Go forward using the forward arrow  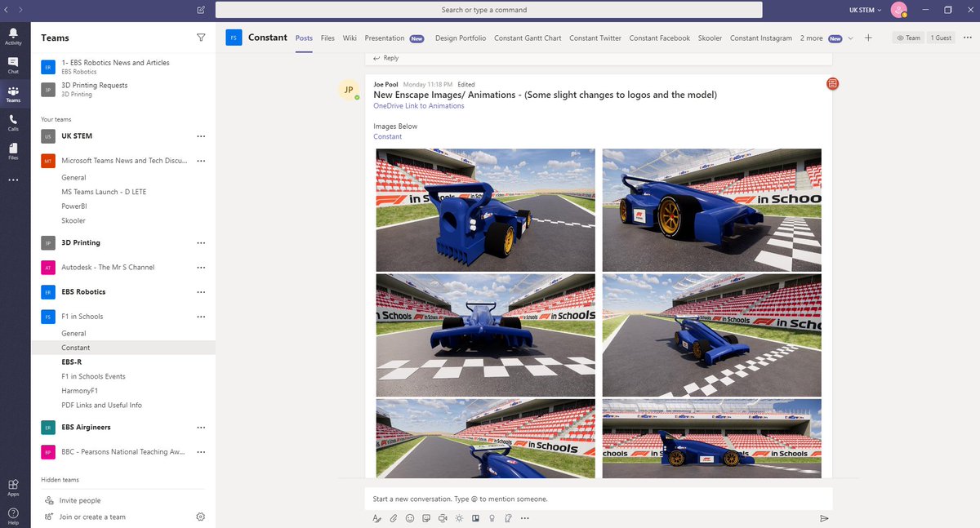coord(20,10)
